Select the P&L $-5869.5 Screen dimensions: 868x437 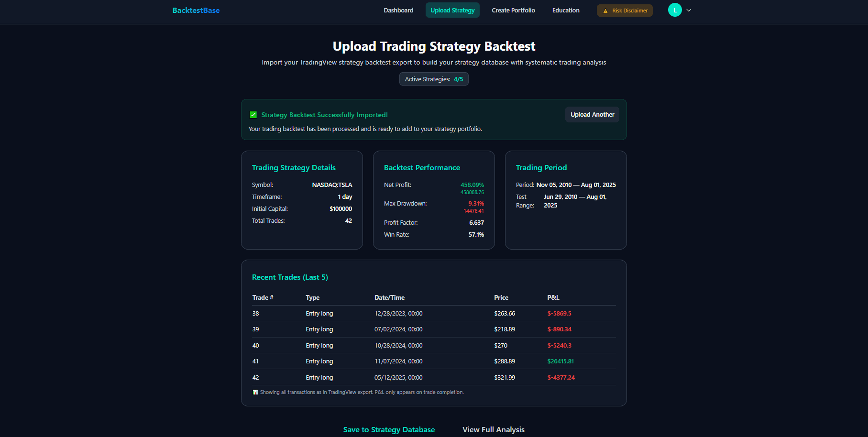559,313
